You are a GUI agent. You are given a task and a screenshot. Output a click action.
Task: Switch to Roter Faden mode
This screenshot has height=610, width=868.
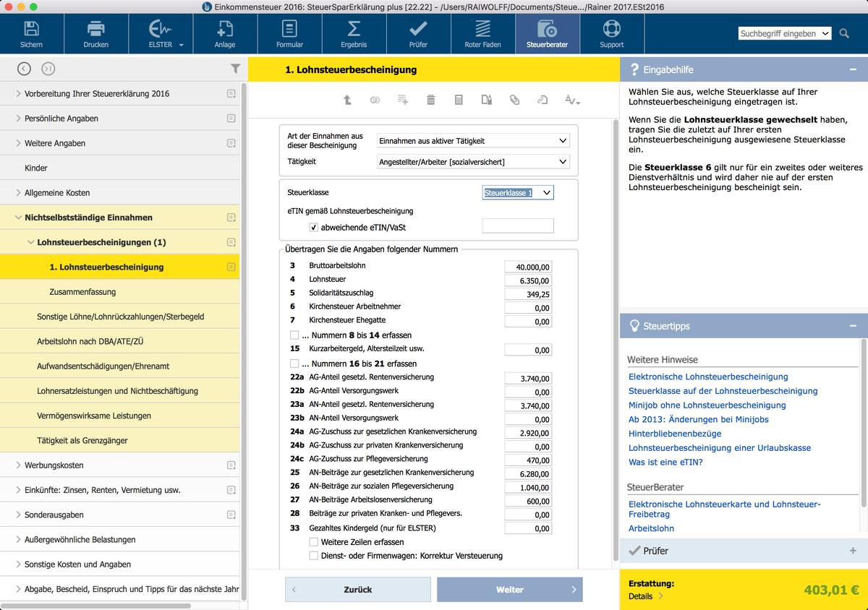tap(482, 34)
